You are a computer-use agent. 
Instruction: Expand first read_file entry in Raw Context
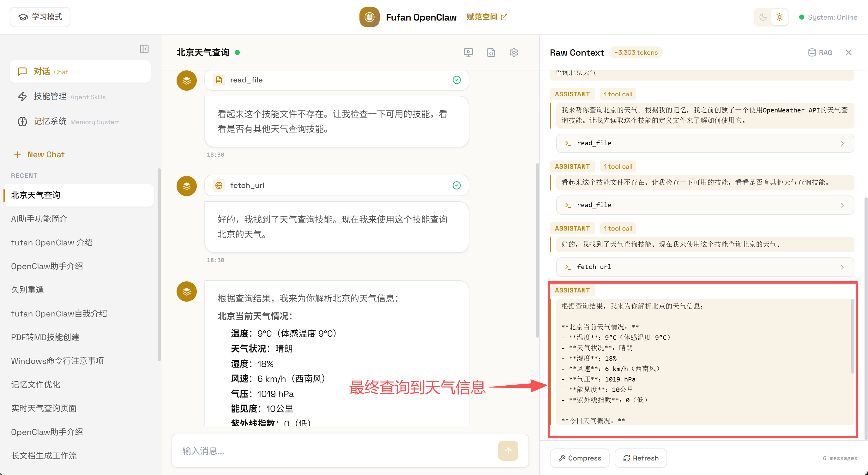pyautogui.click(x=705, y=143)
